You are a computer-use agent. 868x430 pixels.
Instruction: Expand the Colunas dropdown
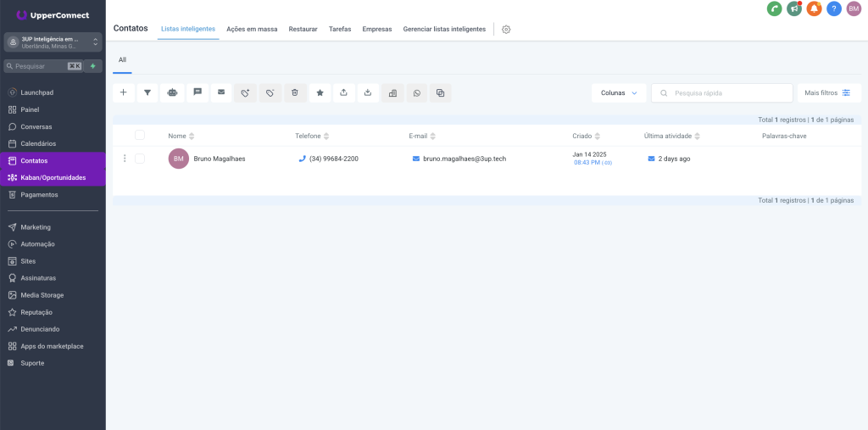619,93
